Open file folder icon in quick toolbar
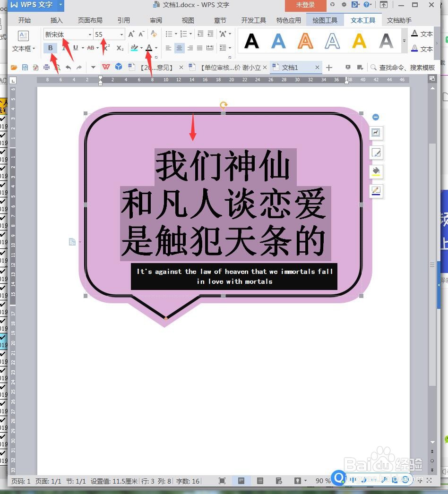Screen dimensions: 448x494 pyautogui.click(x=14, y=68)
